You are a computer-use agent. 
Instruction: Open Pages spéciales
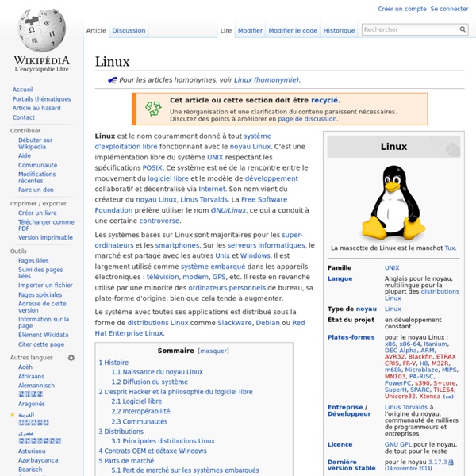[40, 295]
